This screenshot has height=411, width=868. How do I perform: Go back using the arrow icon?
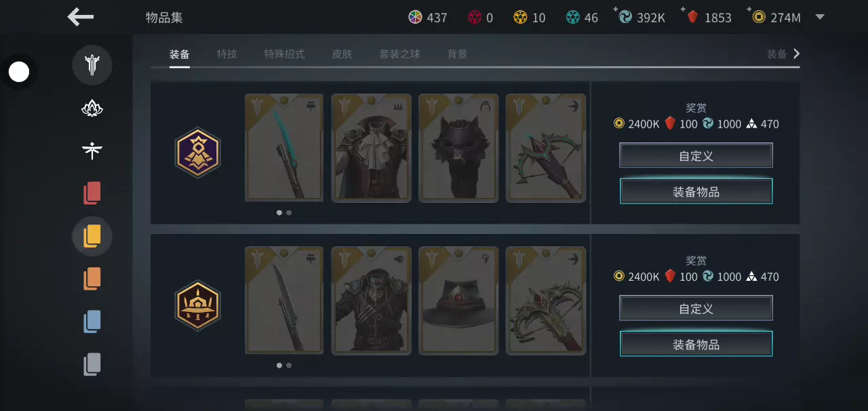[81, 17]
